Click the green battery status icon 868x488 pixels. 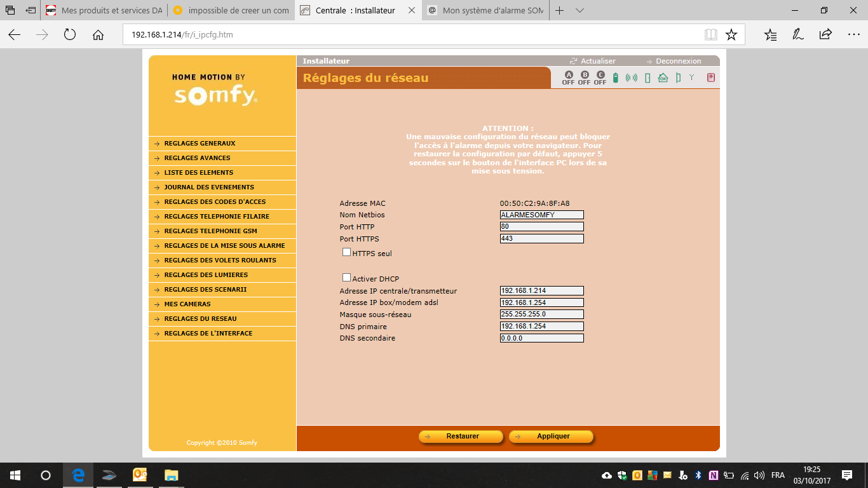click(x=615, y=78)
